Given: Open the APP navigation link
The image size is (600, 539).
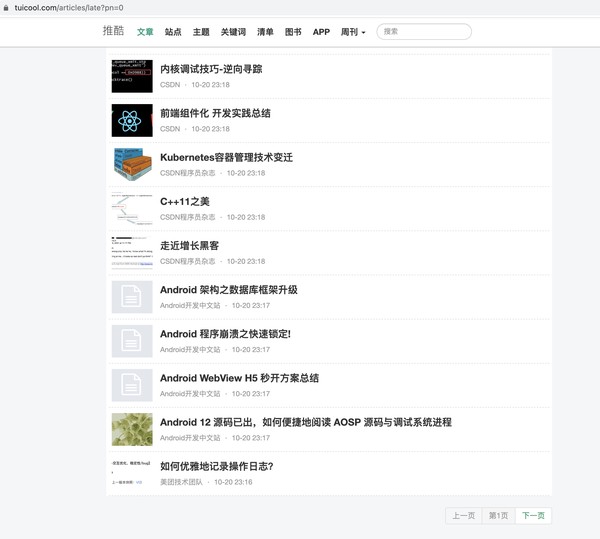Looking at the screenshot, I should (321, 32).
